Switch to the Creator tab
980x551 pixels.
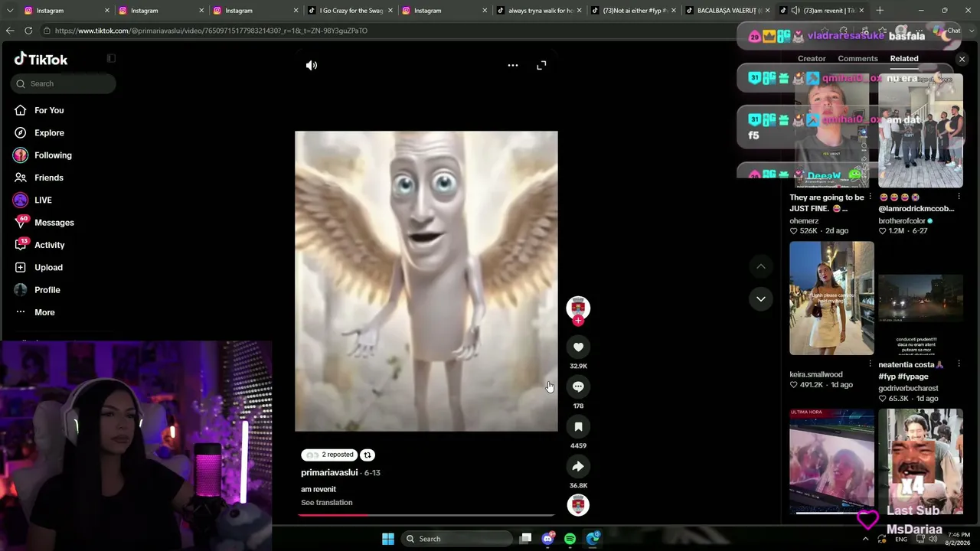pyautogui.click(x=812, y=58)
